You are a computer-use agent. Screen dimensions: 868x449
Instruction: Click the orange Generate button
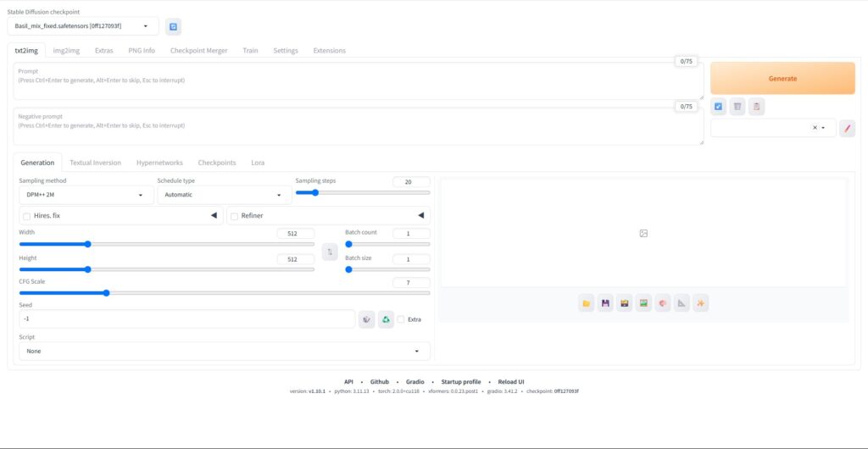pos(782,79)
